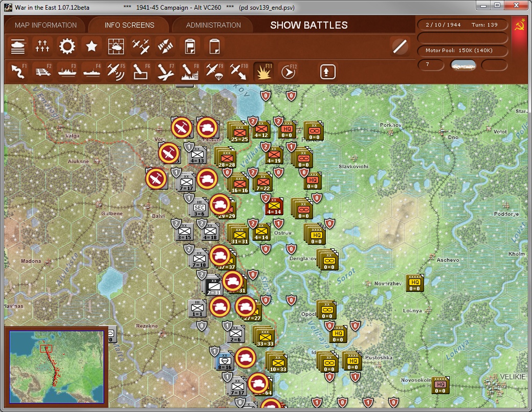Image resolution: width=532 pixels, height=412 pixels.
Task: Open battle marker beside 7=18 unit
Action: [x=220, y=256]
